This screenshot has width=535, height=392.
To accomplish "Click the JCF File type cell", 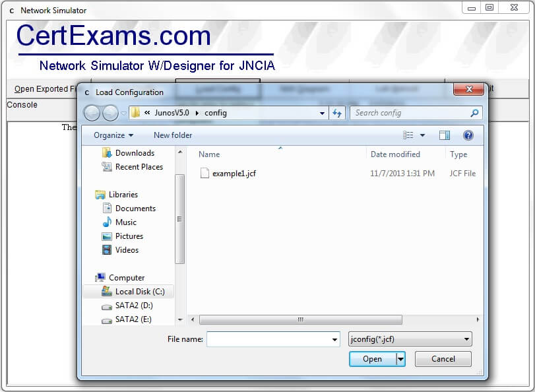I will click(462, 174).
